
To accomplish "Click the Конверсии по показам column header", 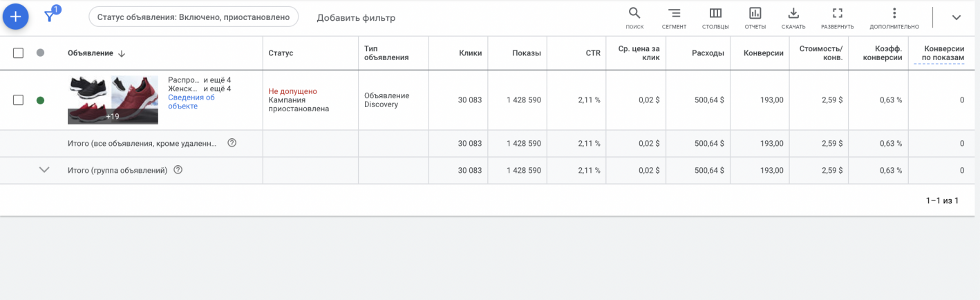I will click(939, 53).
